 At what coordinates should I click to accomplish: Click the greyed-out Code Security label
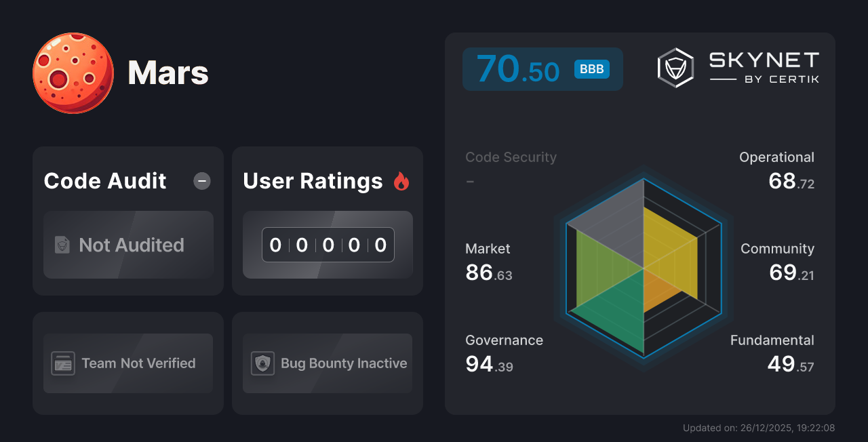point(511,157)
